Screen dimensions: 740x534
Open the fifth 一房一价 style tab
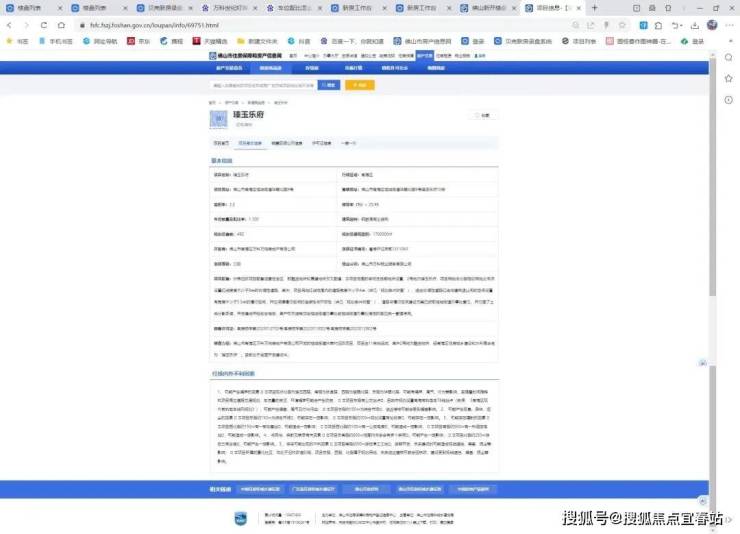tap(348, 143)
